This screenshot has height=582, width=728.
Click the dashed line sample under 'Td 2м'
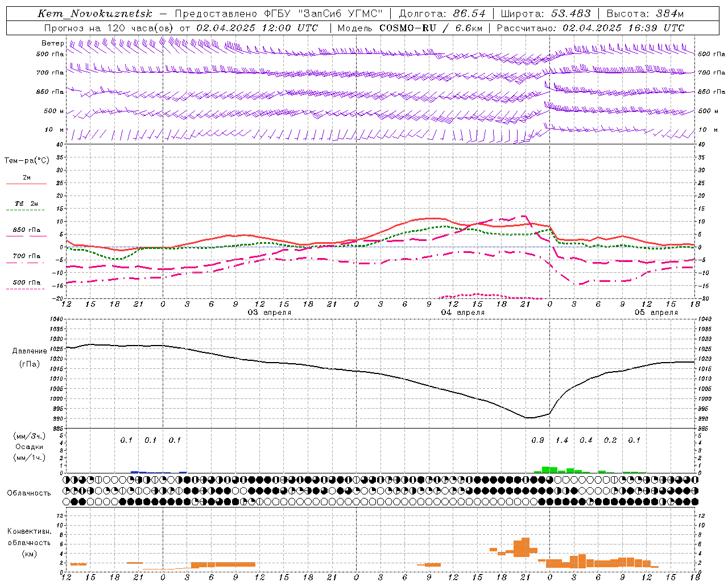point(27,210)
